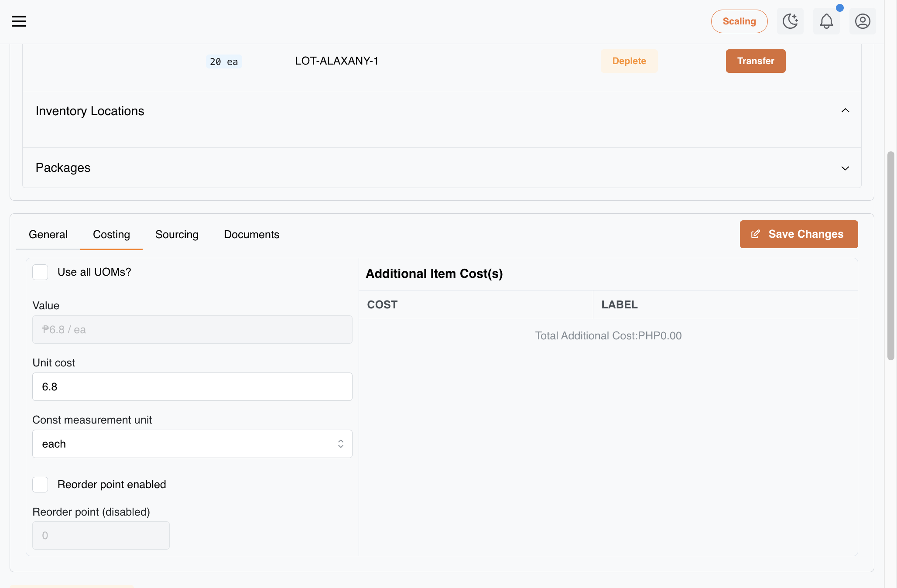Open the user account profile icon
897x588 pixels.
pyautogui.click(x=863, y=21)
